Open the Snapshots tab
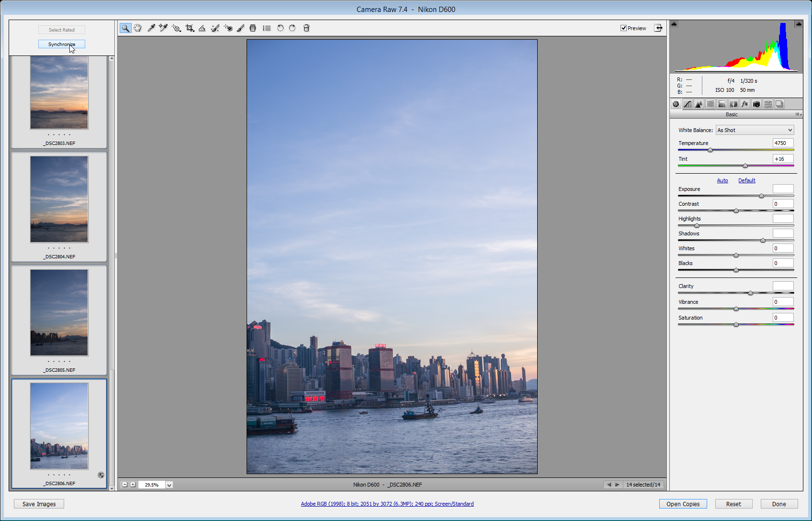 tap(779, 104)
